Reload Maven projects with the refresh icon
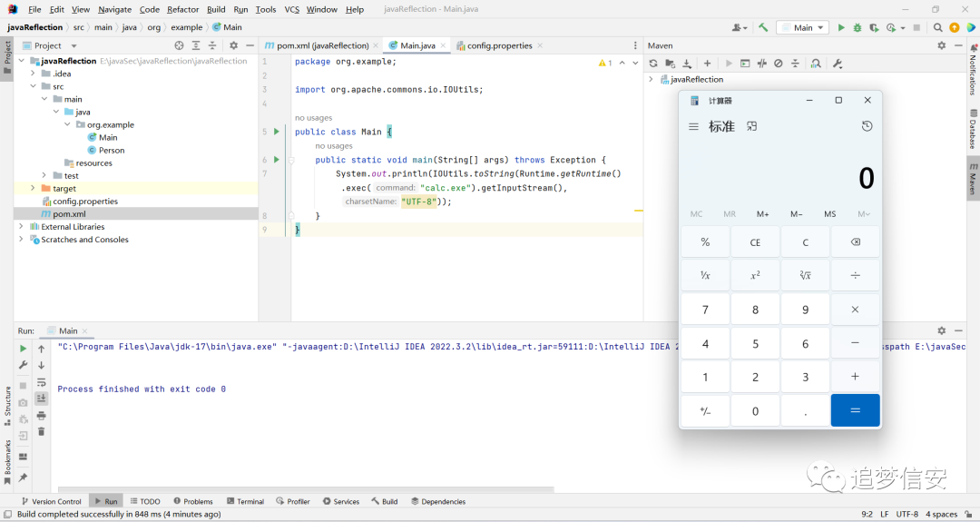Screen dimensions: 980x522 click(653, 64)
